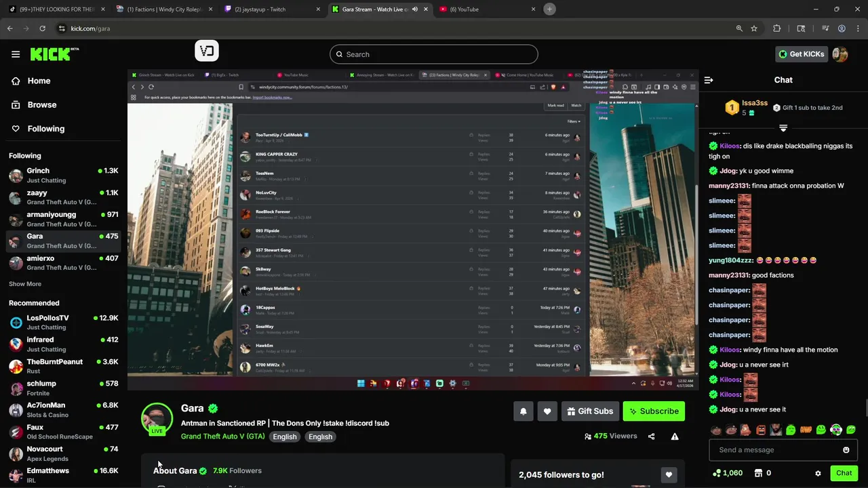Open Edmatthews recommended channel
Screen dimensions: 868x488
pos(64,474)
